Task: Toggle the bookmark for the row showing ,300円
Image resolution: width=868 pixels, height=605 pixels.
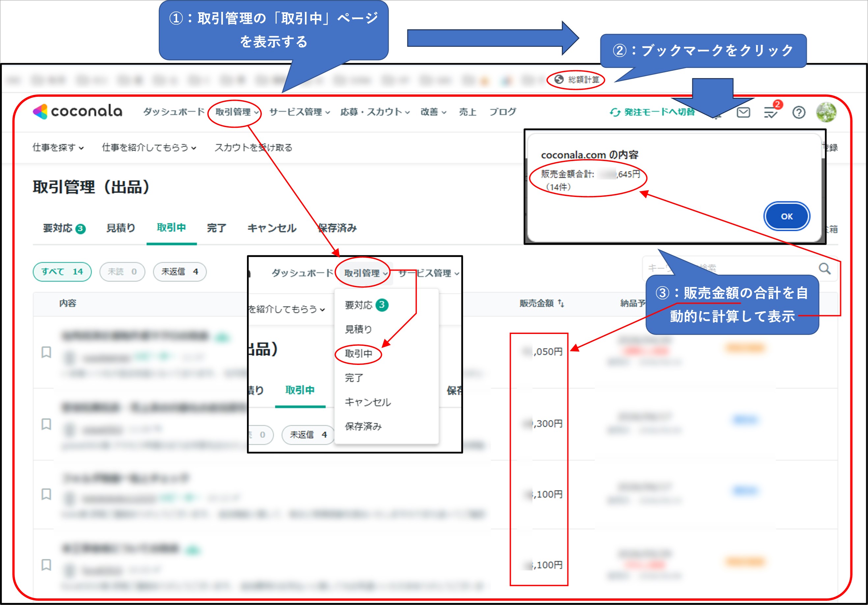Action: tap(46, 424)
